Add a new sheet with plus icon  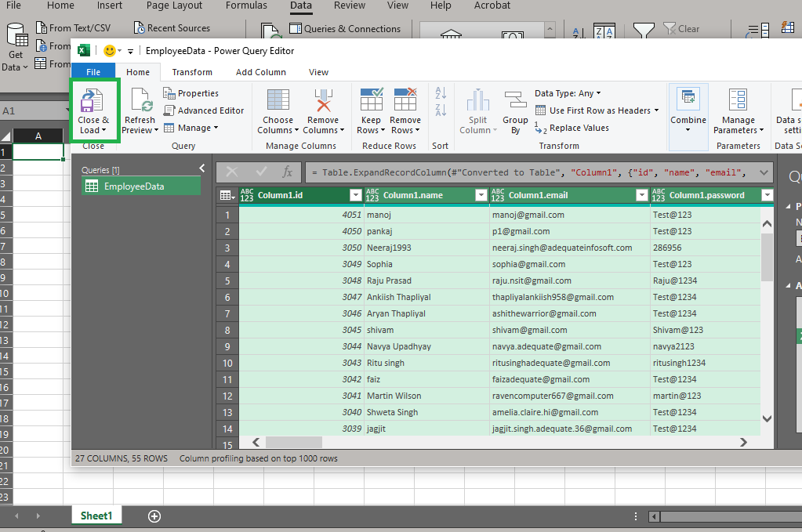coord(154,516)
